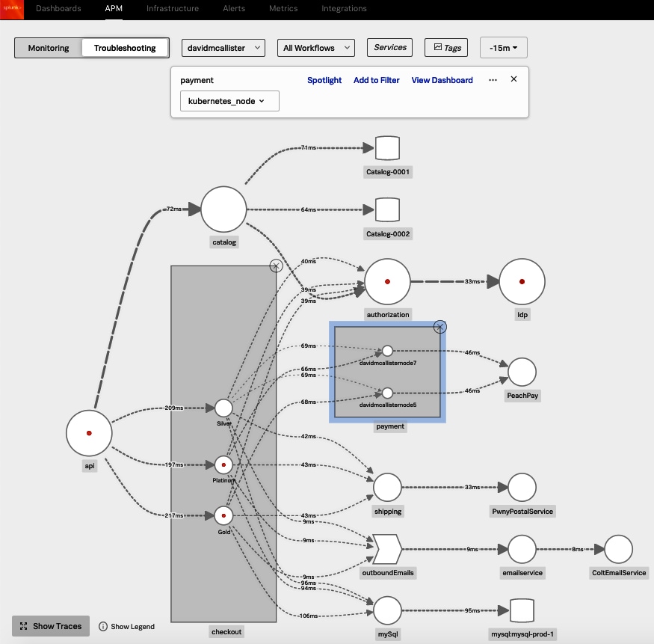Select the PwnyPostalService node
The image size is (654, 644).
pyautogui.click(x=522, y=487)
